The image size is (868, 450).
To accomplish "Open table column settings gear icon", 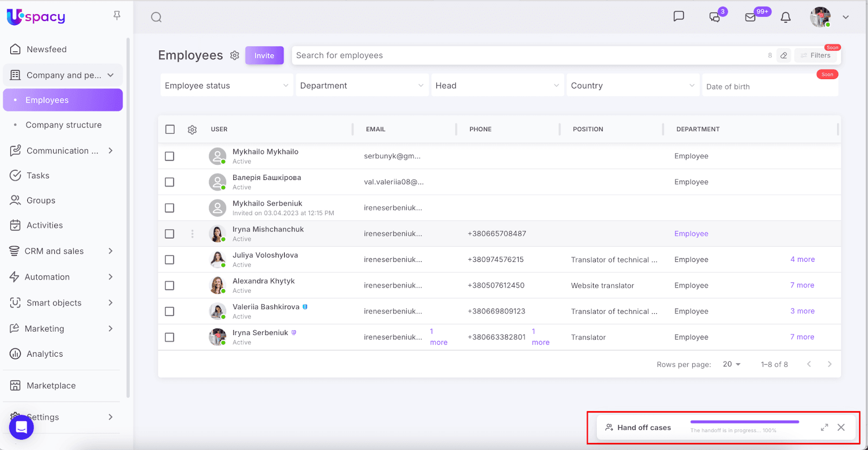I will tap(192, 130).
